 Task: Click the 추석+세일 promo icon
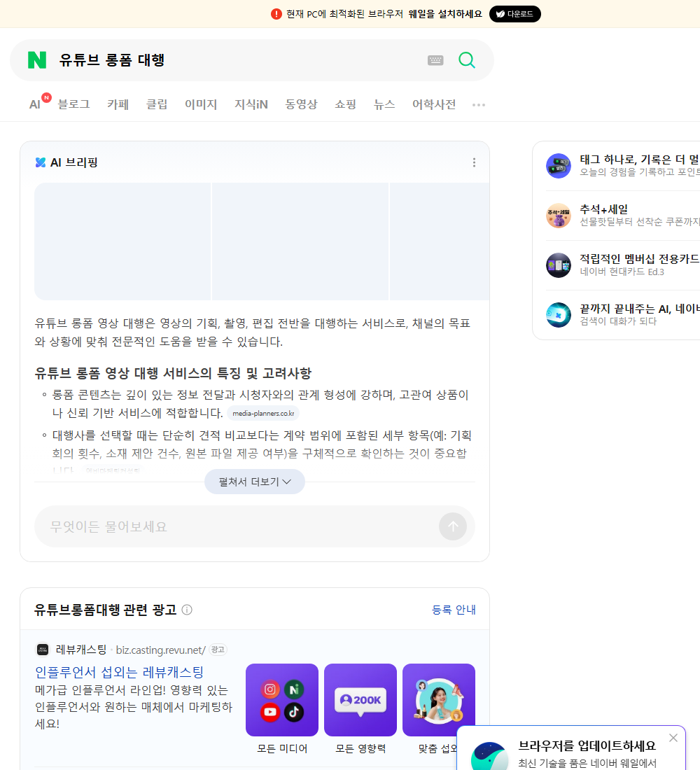click(x=559, y=216)
